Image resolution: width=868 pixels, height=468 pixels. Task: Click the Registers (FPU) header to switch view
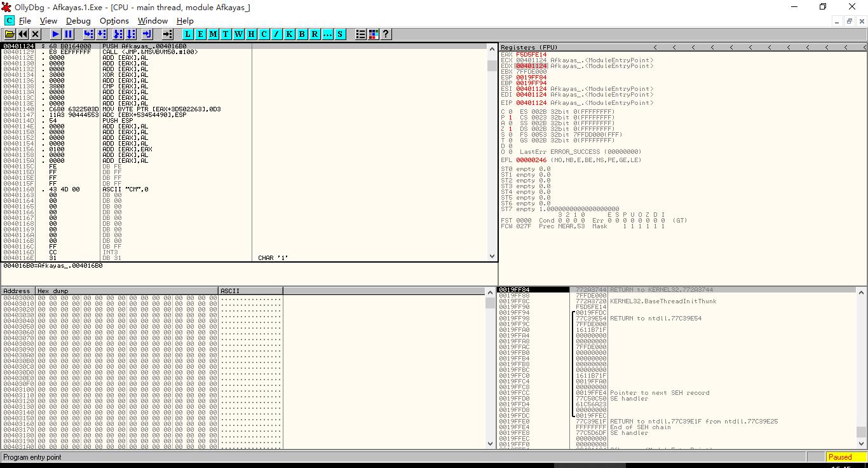[x=529, y=48]
